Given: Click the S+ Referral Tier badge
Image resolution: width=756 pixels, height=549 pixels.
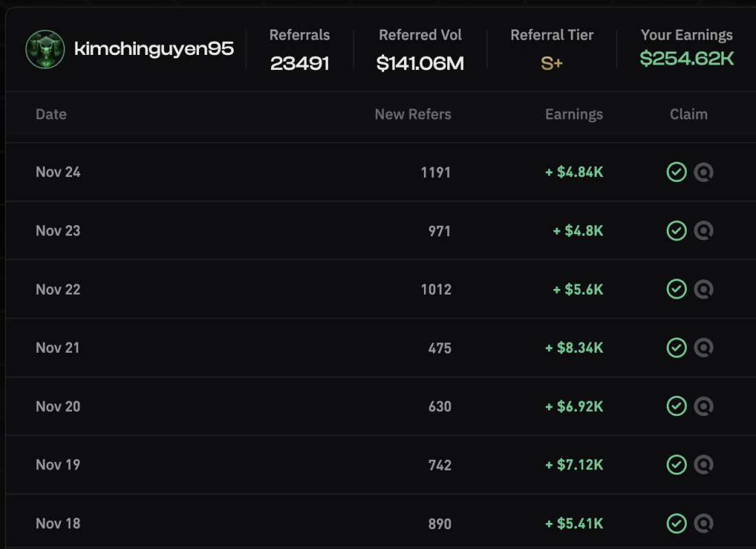Looking at the screenshot, I should click(x=552, y=64).
